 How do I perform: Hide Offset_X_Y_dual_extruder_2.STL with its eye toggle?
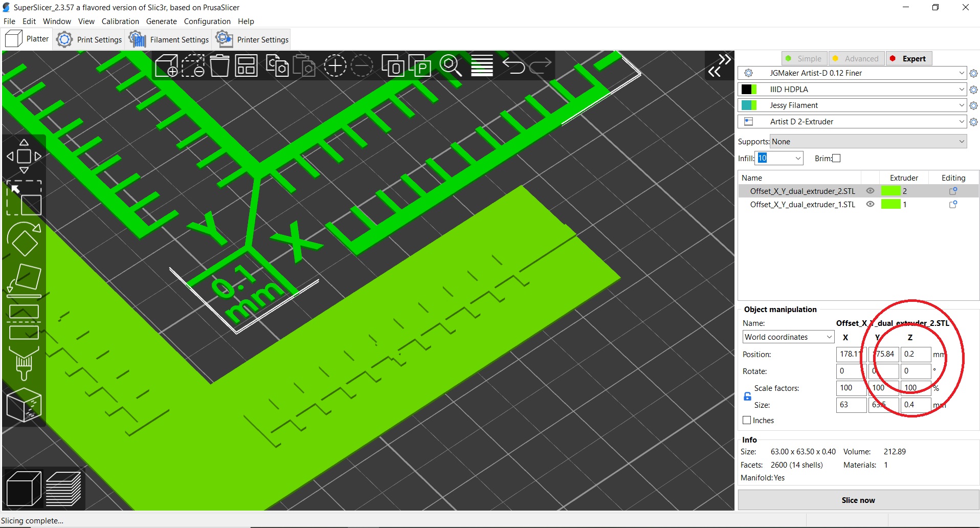coord(871,191)
